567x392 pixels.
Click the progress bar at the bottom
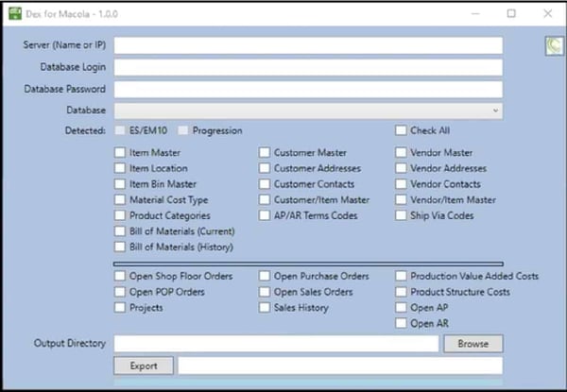(308, 383)
